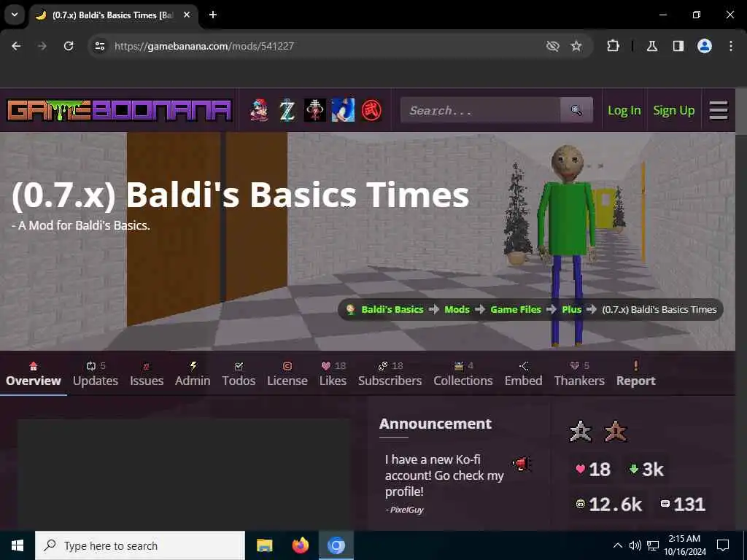Open the Todos tab

pos(239,374)
